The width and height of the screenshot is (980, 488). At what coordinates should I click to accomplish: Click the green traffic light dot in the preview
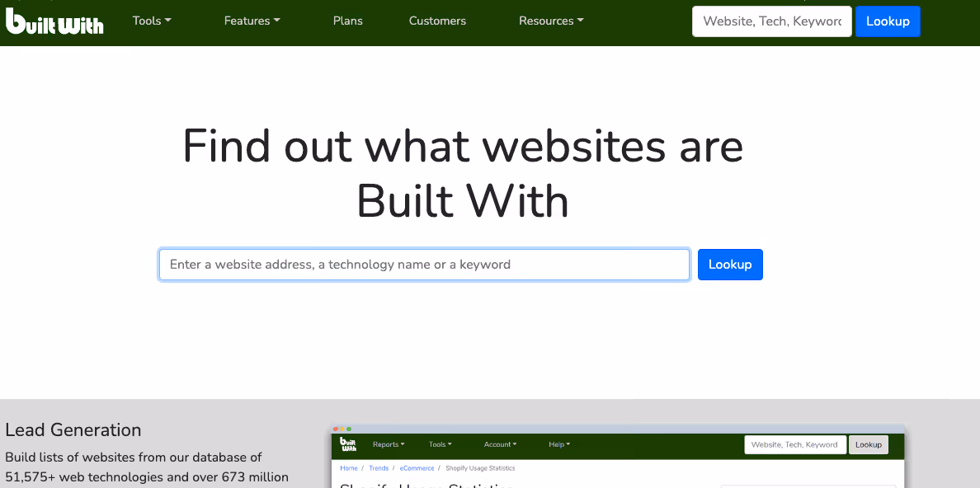[x=350, y=429]
